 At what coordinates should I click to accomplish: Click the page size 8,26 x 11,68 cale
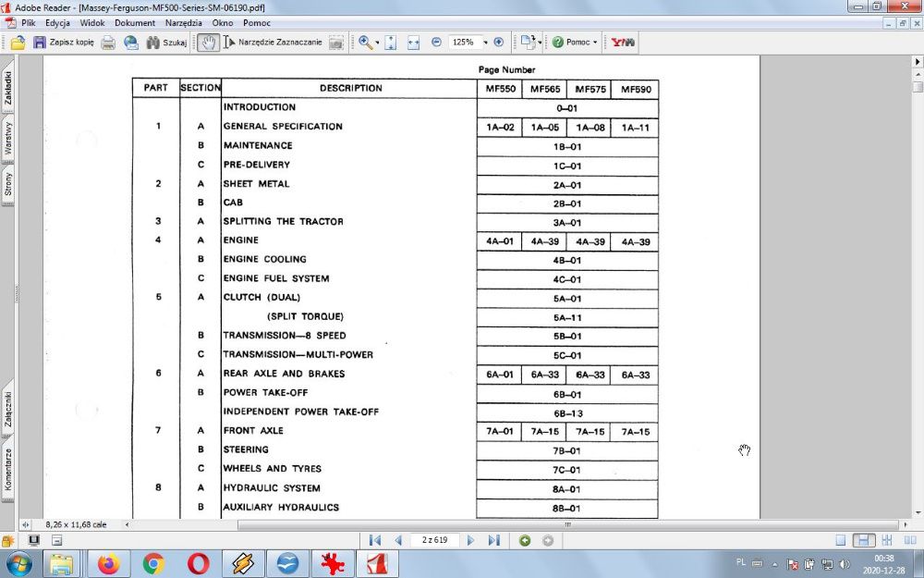tap(76, 524)
